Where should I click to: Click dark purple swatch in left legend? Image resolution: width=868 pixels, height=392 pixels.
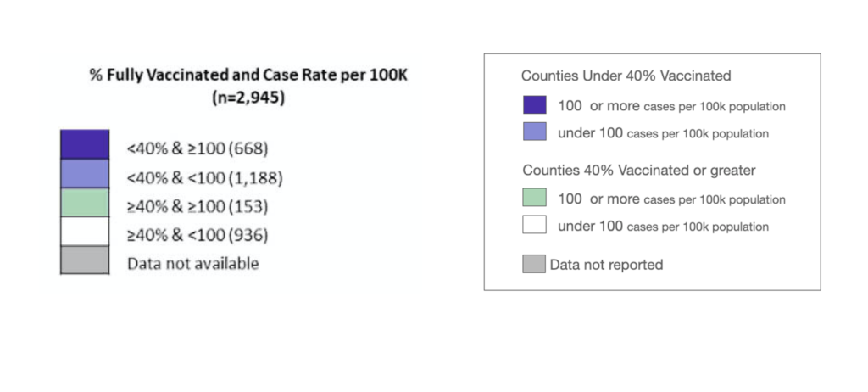[85, 144]
